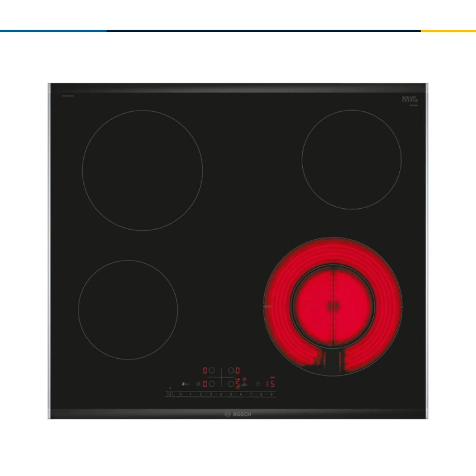Image resolution: width=476 pixels, height=476 pixels.
Task: Select the front-right zone selector circle
Action: (231, 384)
